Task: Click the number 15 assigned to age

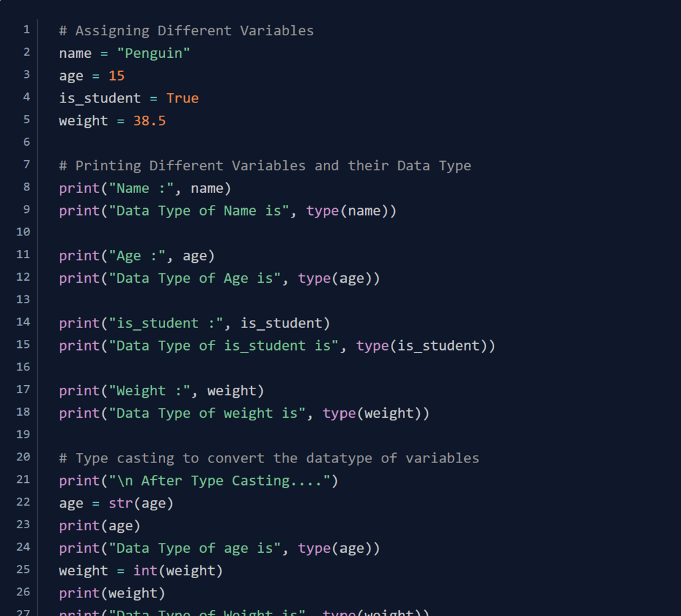Action: [116, 76]
